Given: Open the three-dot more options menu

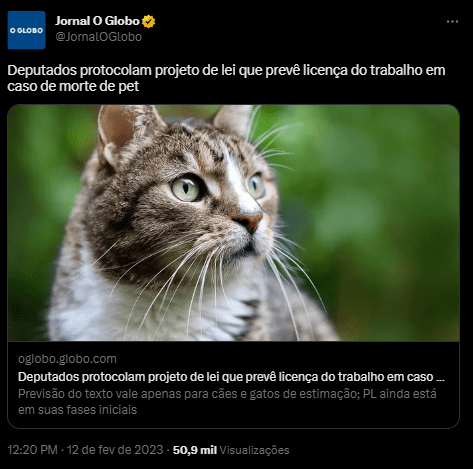Looking at the screenshot, I should 452,21.
